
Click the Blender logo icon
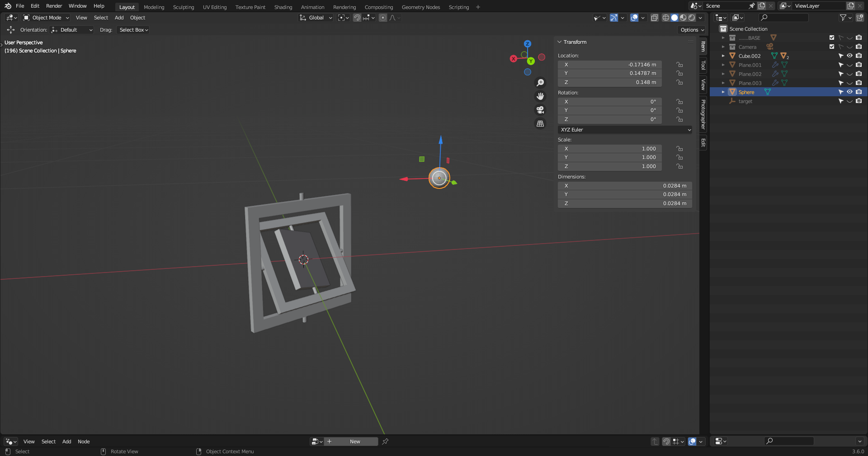click(8, 6)
